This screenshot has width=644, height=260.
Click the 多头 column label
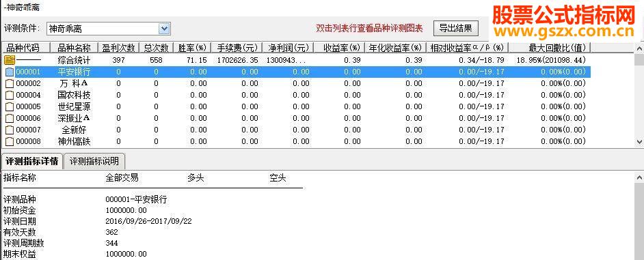(x=196, y=178)
